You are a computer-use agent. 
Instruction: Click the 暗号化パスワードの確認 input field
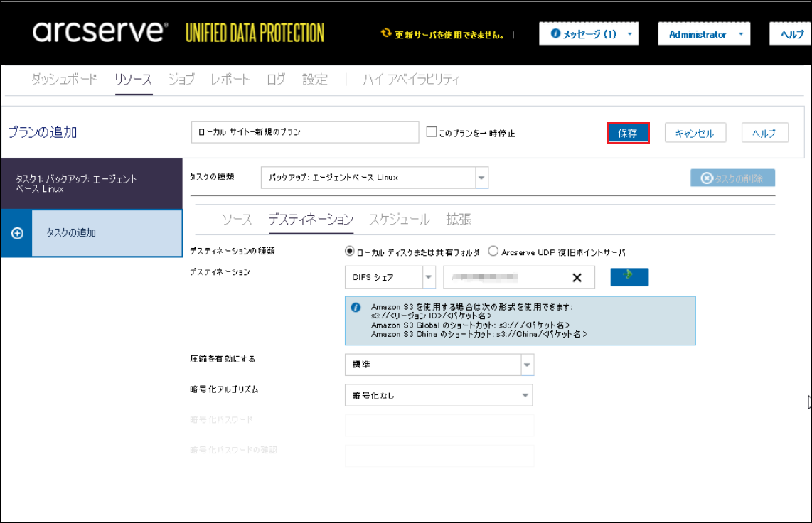pyautogui.click(x=439, y=455)
